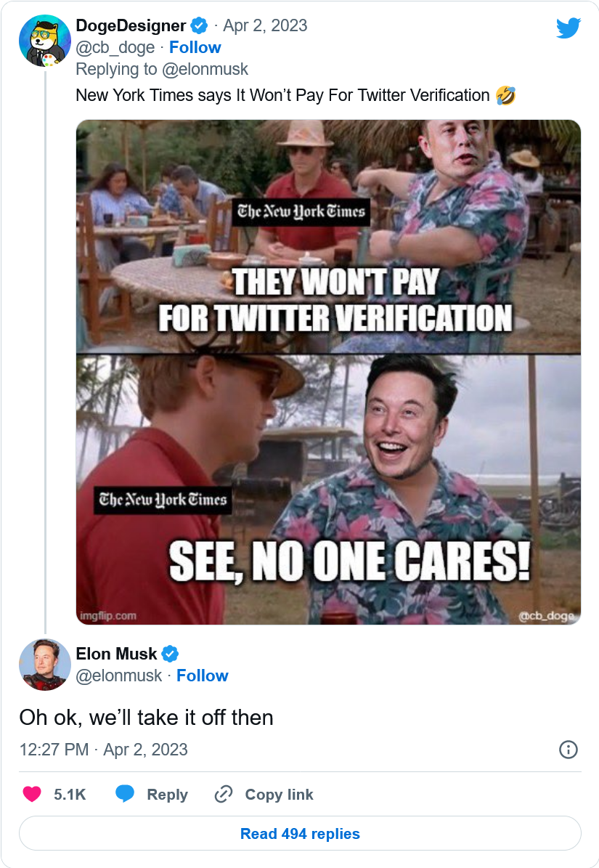Viewport: 599px width, 868px height.
Task: Open the New York Times meme image
Action: [x=328, y=372]
